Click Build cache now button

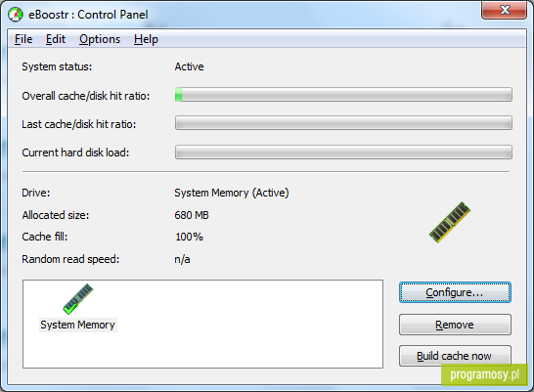[x=455, y=356]
